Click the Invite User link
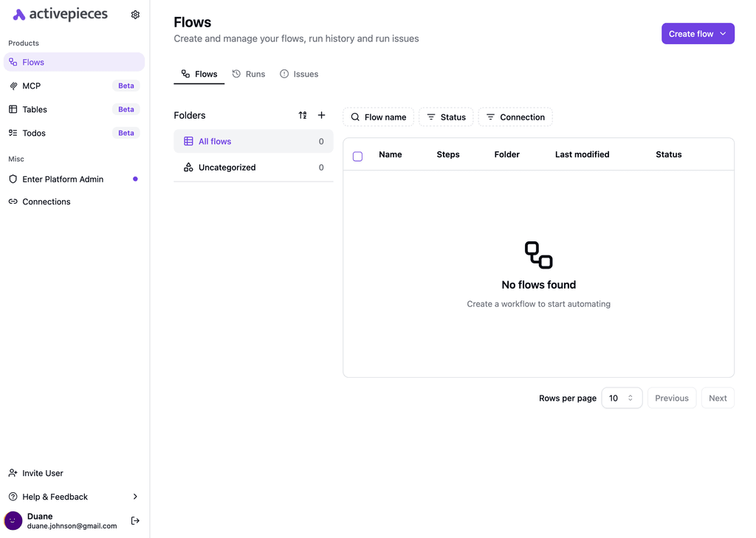 [75, 473]
